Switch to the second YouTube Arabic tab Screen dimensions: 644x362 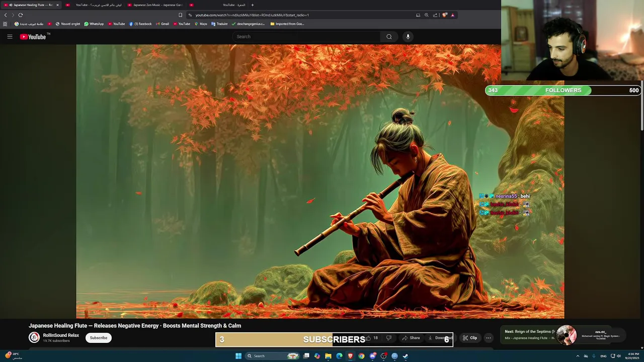[93, 5]
